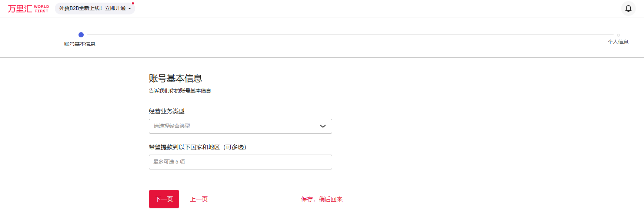This screenshot has height=219, width=644.
Task: Click the 经营业务类型 field label
Action: point(167,111)
